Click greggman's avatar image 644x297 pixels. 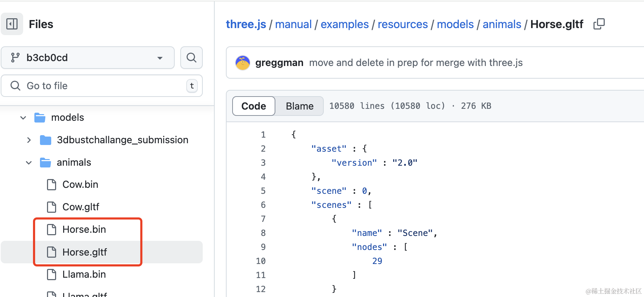click(x=243, y=63)
